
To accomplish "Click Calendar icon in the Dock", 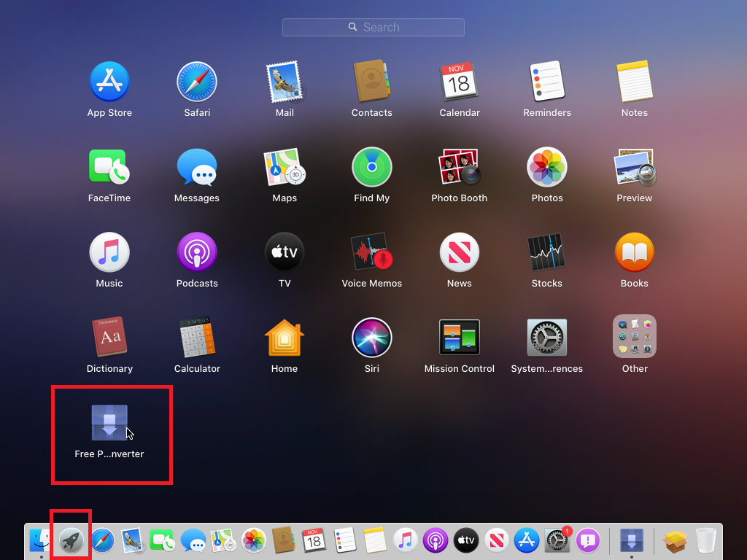I will click(314, 541).
